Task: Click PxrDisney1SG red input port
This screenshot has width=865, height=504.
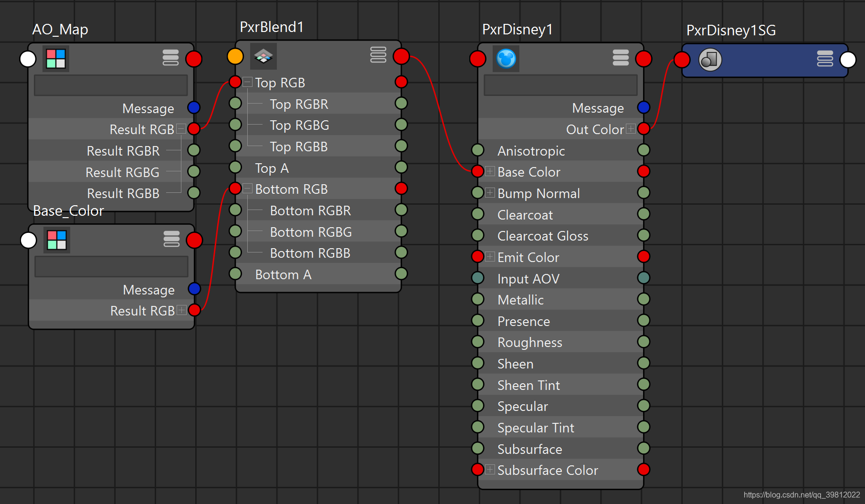Action: [682, 60]
